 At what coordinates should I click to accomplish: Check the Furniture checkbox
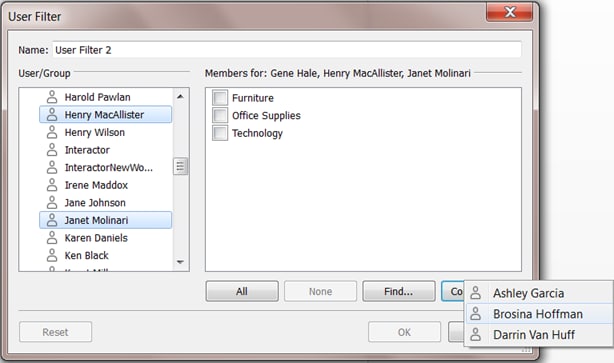point(220,98)
